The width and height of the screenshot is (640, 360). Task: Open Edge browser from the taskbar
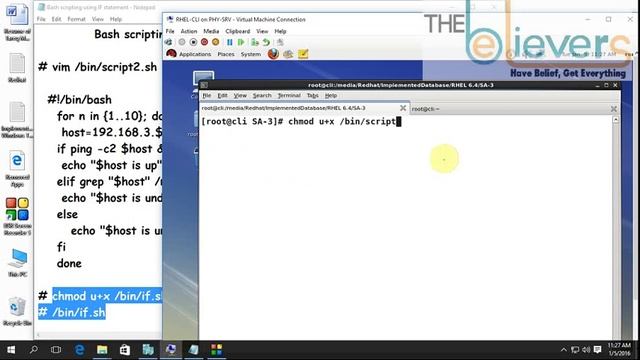point(79,350)
